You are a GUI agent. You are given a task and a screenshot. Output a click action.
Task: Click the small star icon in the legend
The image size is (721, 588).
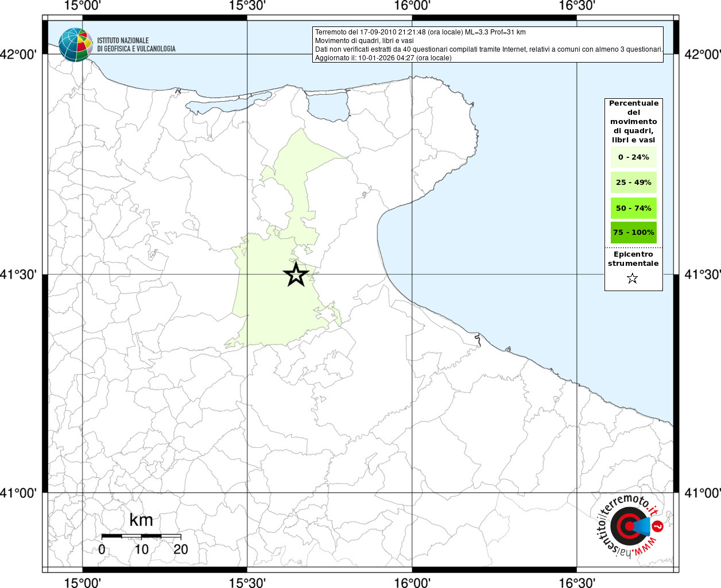[633, 278]
